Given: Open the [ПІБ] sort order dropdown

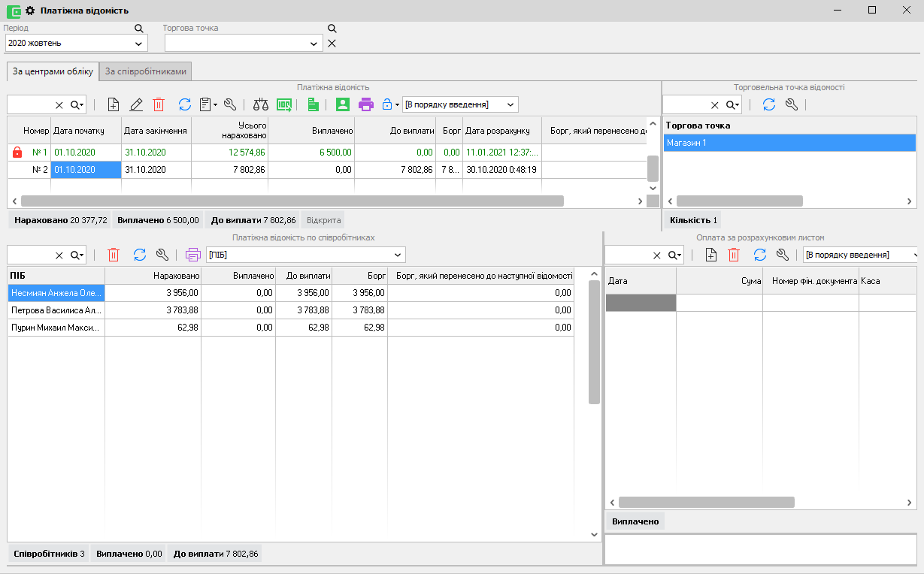Looking at the screenshot, I should click(x=398, y=255).
